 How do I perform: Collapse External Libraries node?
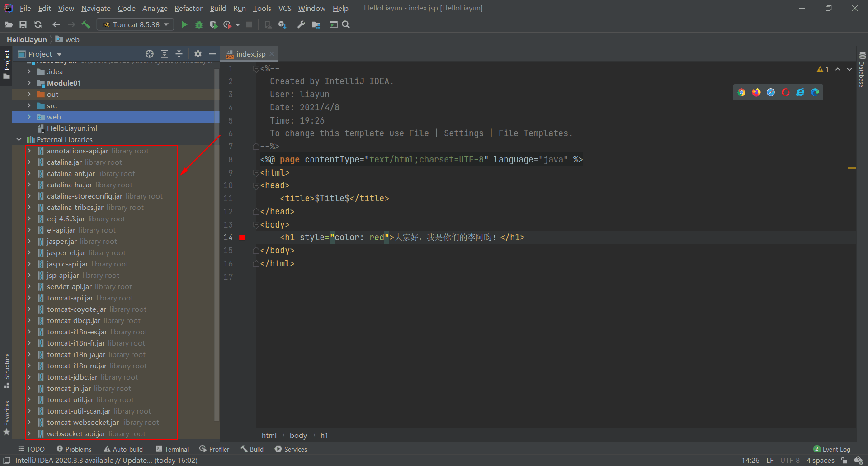pos(19,139)
